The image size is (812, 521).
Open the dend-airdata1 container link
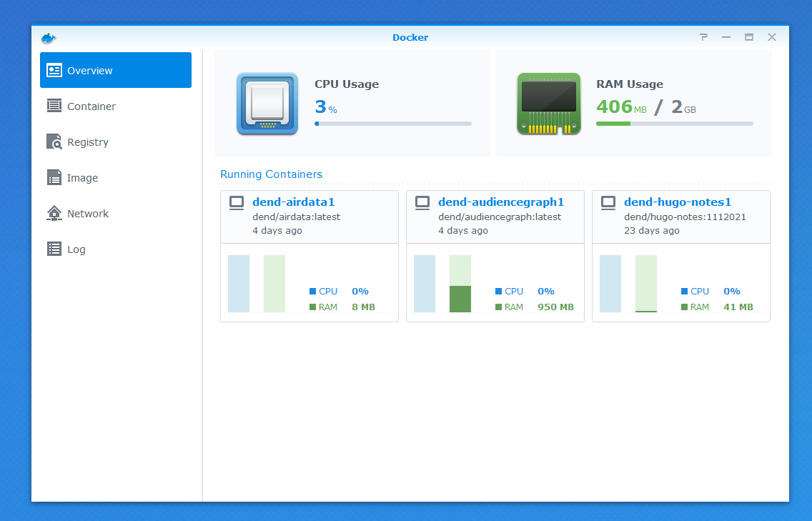coord(294,202)
